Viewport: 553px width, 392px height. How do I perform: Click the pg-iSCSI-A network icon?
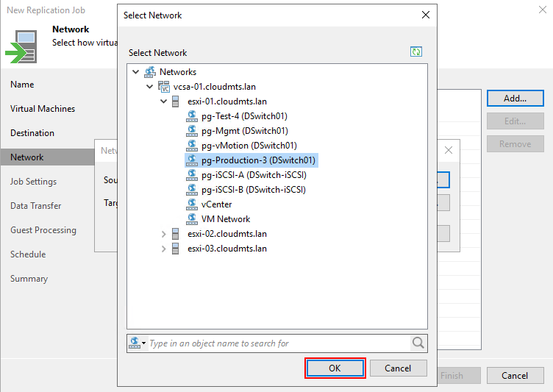[191, 175]
